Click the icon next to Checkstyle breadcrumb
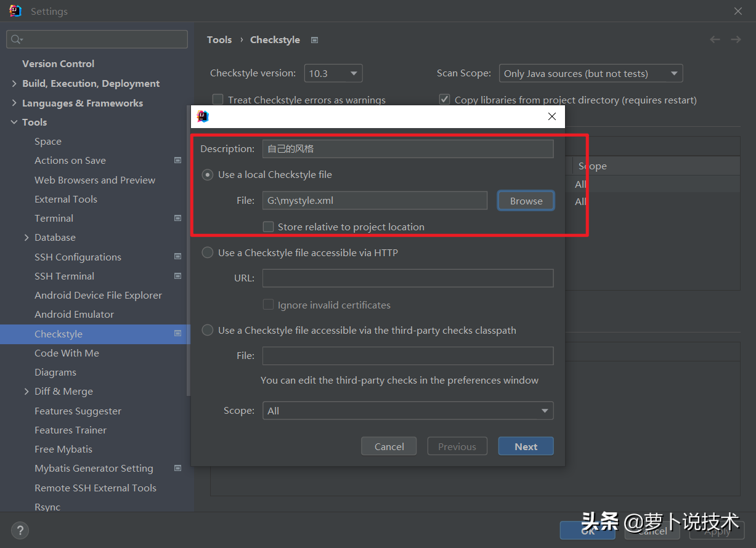This screenshot has height=548, width=756. [314, 40]
